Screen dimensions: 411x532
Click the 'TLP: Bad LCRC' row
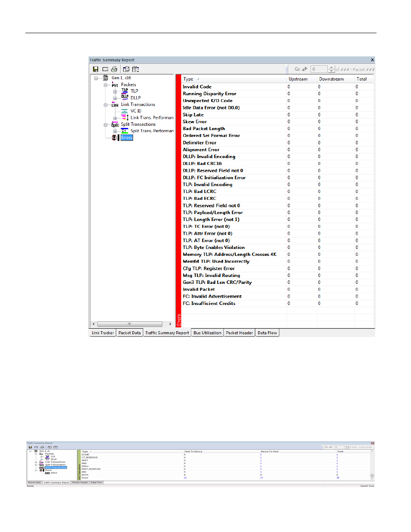278,192
